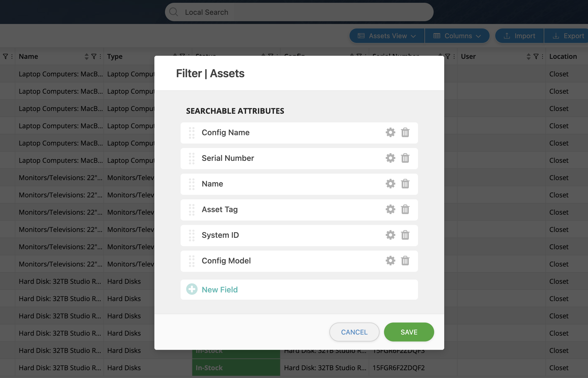Delete the Asset Tag attribute

tap(405, 209)
